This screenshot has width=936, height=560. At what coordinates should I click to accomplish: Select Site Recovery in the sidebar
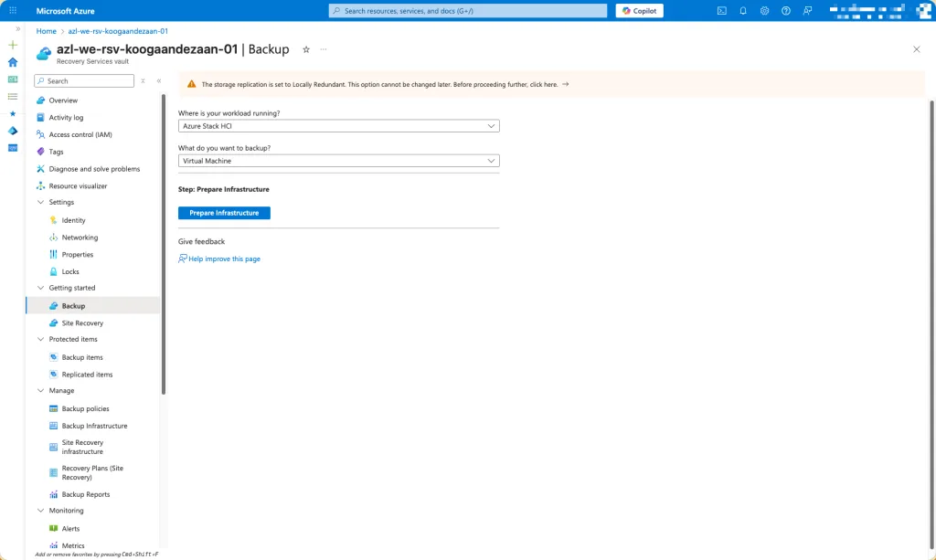pyautogui.click(x=82, y=322)
